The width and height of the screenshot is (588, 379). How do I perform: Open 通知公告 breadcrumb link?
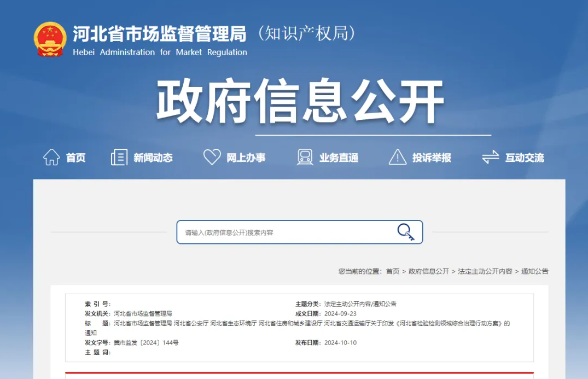tap(535, 271)
